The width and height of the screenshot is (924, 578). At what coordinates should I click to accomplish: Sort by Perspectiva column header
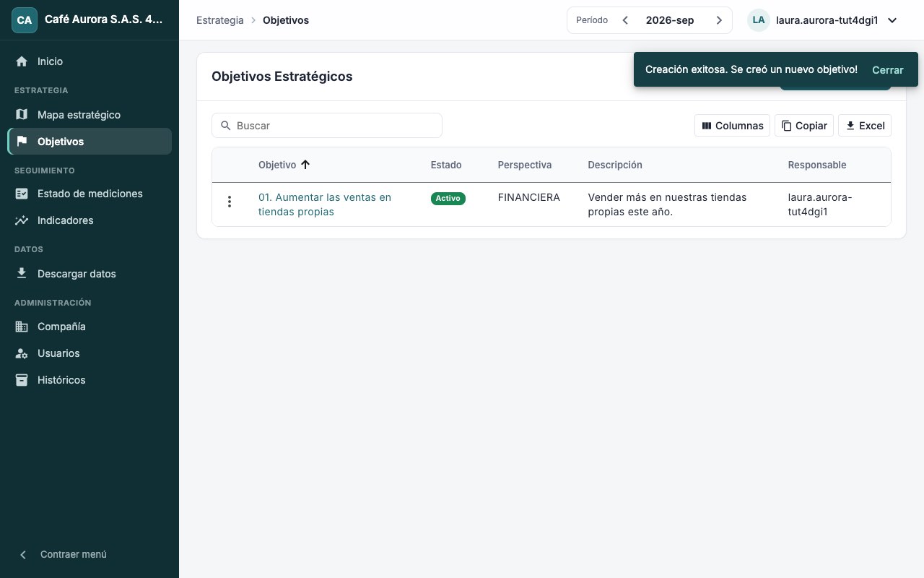(x=525, y=165)
